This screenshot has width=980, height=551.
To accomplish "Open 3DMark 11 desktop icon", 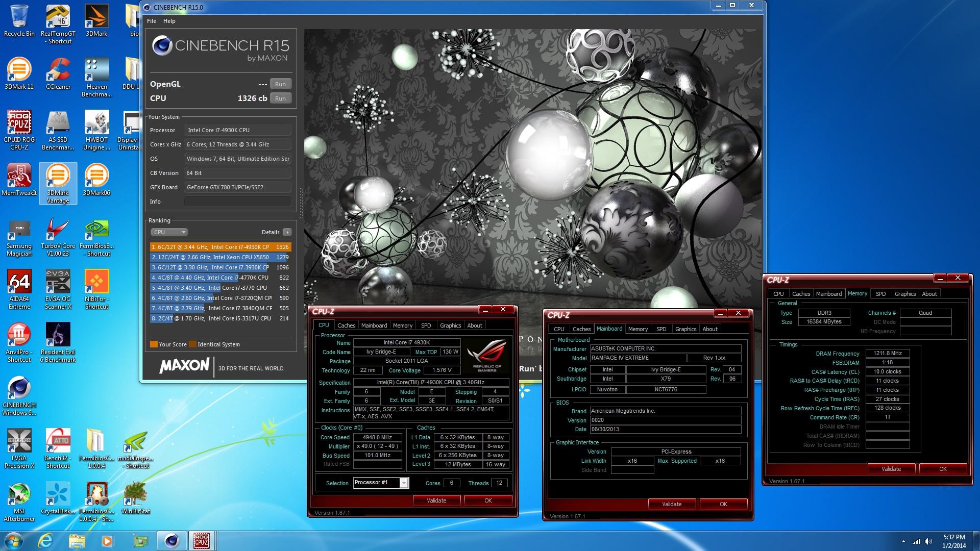I will click(19, 73).
